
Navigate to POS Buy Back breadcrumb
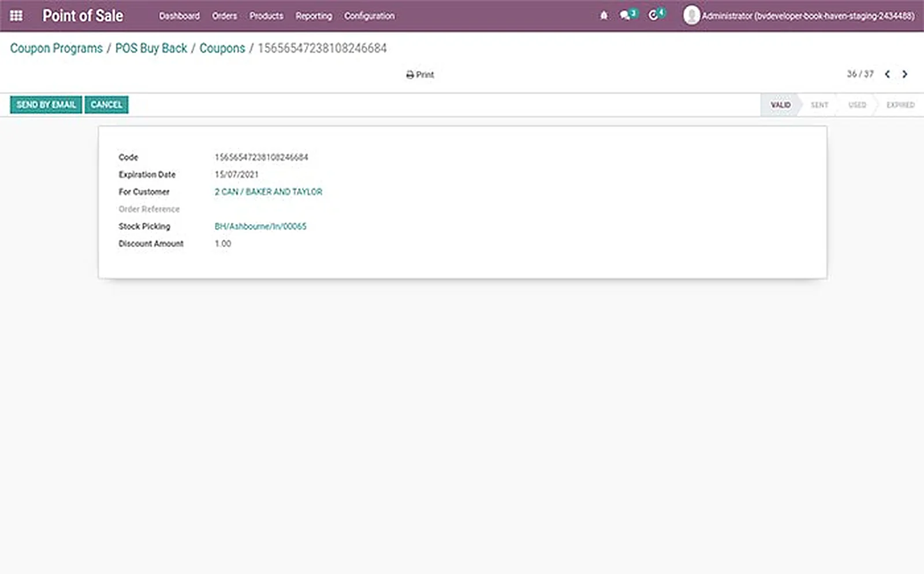pos(151,48)
